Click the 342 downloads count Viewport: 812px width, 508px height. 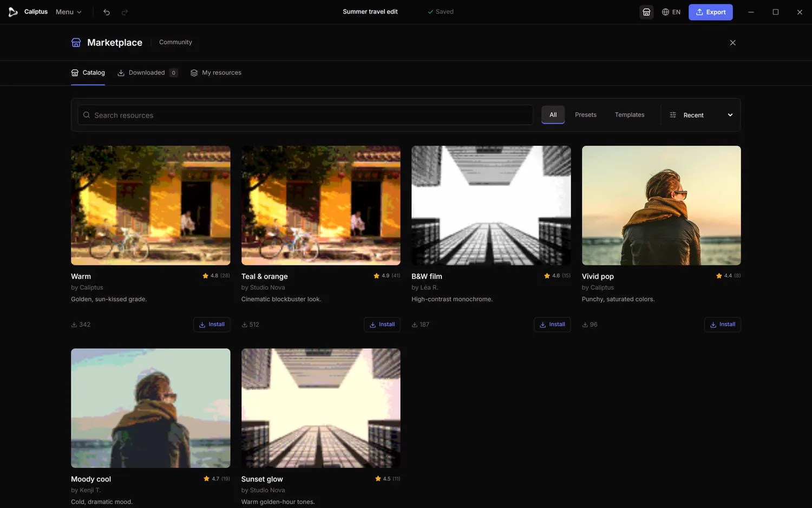pos(81,324)
